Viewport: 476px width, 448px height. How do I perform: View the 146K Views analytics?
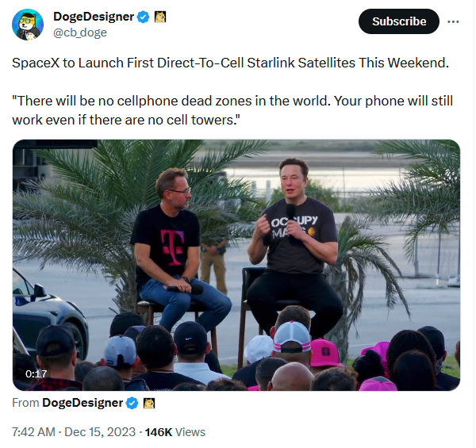(175, 432)
